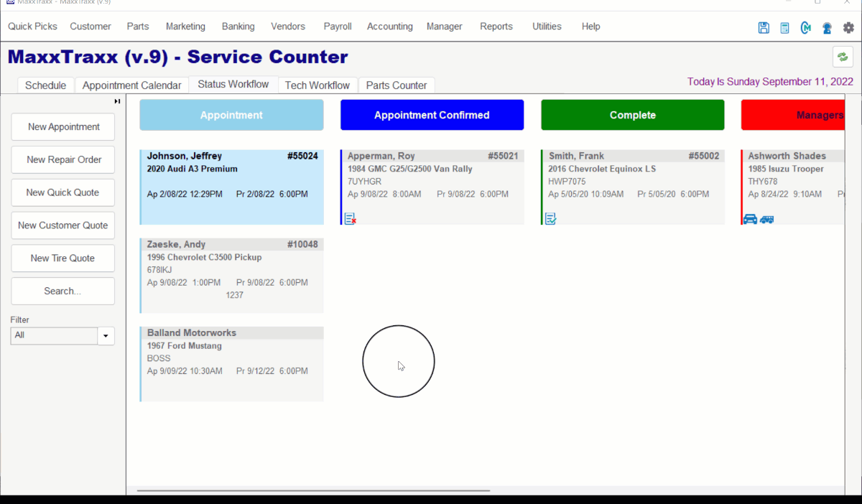
Task: Switch to the Appointment Calendar tab
Action: [x=132, y=85]
